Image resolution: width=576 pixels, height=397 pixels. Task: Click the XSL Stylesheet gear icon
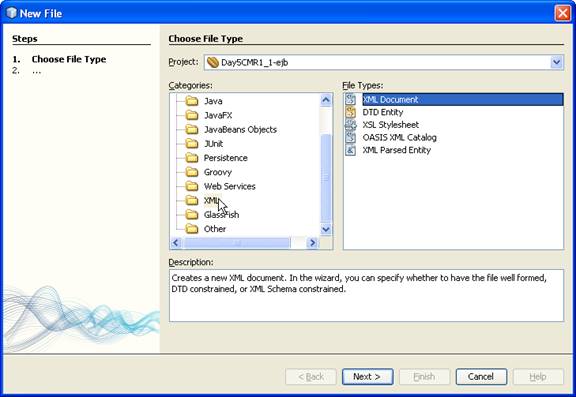click(351, 125)
